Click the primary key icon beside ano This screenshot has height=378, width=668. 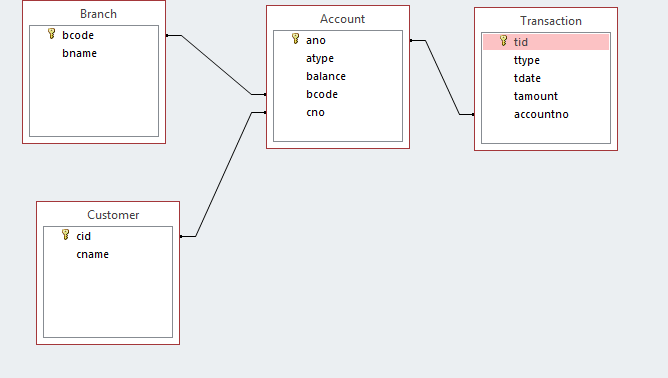296,39
